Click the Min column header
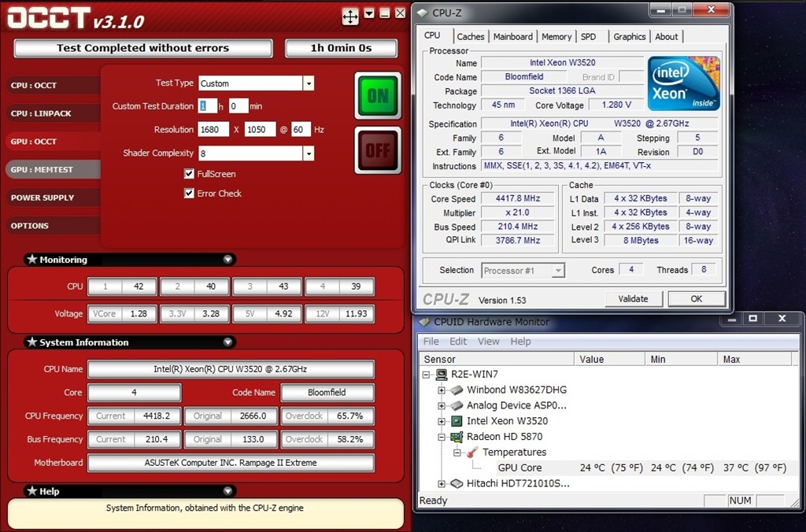Viewport: 806px width, 532px height. click(x=681, y=360)
